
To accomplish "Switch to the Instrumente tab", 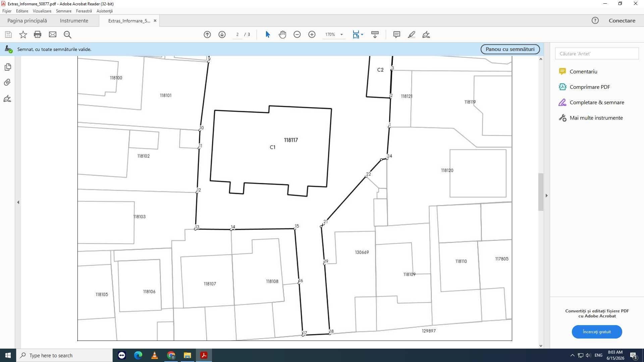I will pyautogui.click(x=74, y=20).
